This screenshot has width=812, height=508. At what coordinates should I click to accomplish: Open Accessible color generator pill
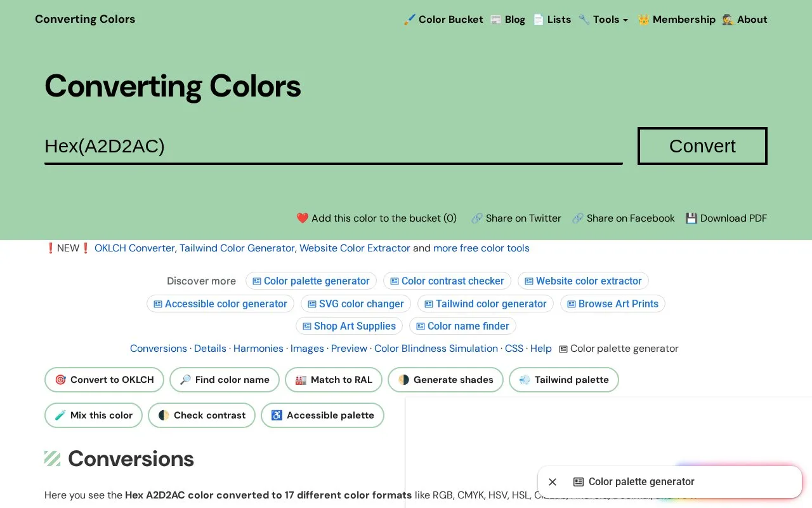pyautogui.click(x=220, y=304)
